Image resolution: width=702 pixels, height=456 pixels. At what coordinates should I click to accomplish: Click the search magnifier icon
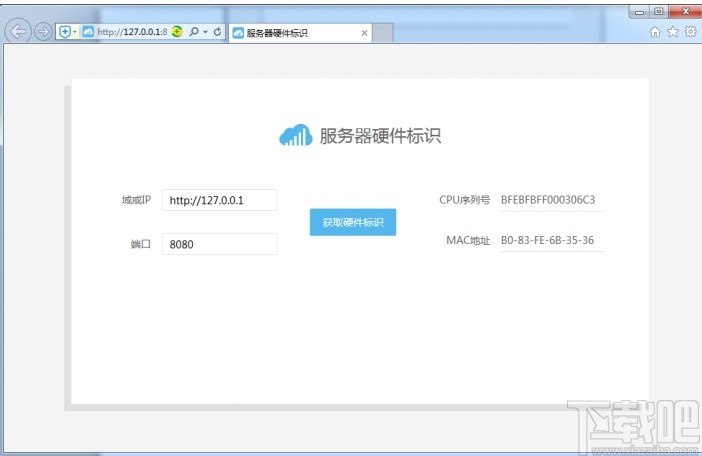(194, 32)
